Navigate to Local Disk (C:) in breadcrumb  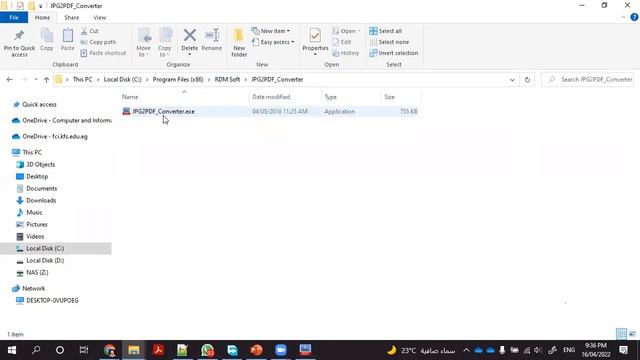click(x=122, y=80)
